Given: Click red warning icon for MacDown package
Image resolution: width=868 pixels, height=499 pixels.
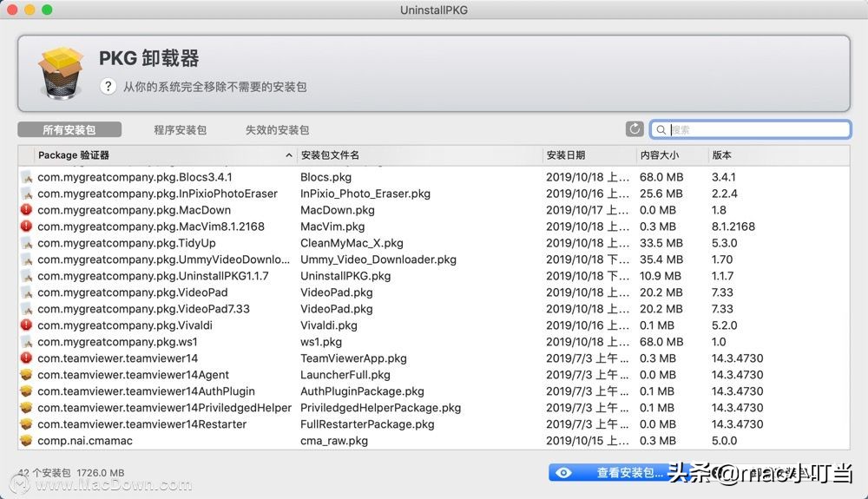Looking at the screenshot, I should click(x=26, y=210).
